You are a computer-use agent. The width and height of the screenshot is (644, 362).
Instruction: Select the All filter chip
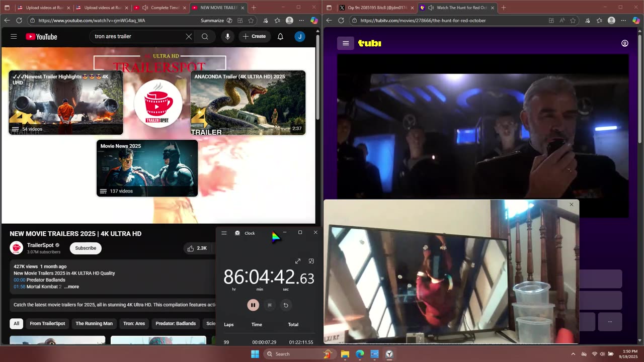17,324
